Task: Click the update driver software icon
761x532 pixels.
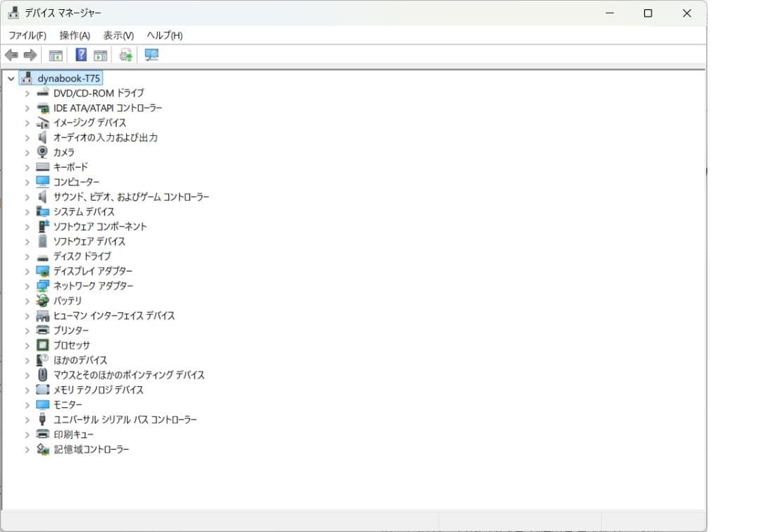Action: click(x=126, y=55)
